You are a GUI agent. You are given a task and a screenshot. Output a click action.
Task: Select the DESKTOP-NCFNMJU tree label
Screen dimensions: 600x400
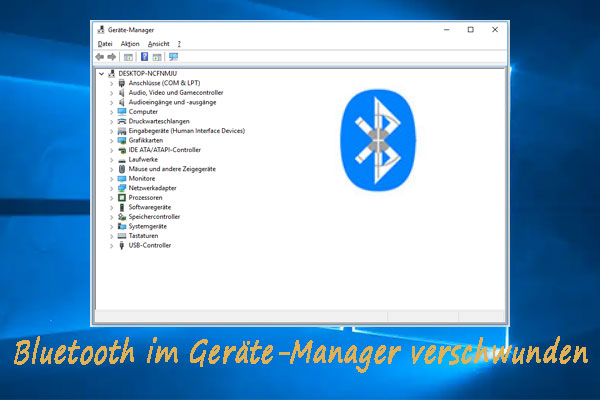click(148, 73)
